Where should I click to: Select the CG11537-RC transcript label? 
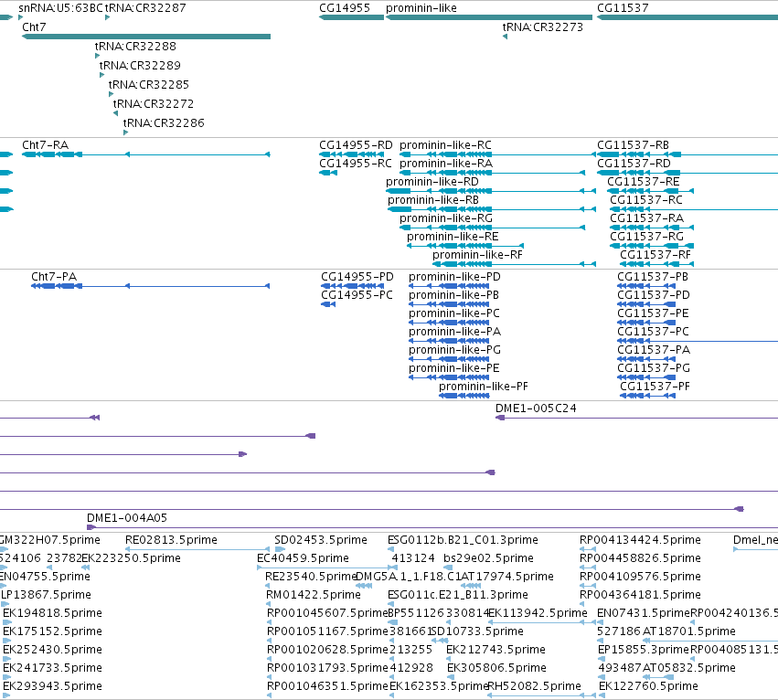click(x=646, y=200)
